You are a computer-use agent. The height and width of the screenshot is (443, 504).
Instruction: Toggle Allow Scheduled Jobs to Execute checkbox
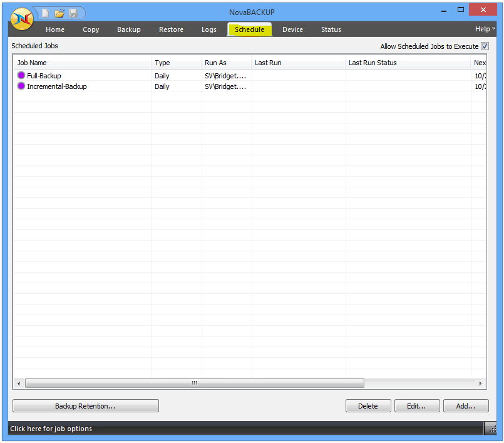tap(485, 46)
